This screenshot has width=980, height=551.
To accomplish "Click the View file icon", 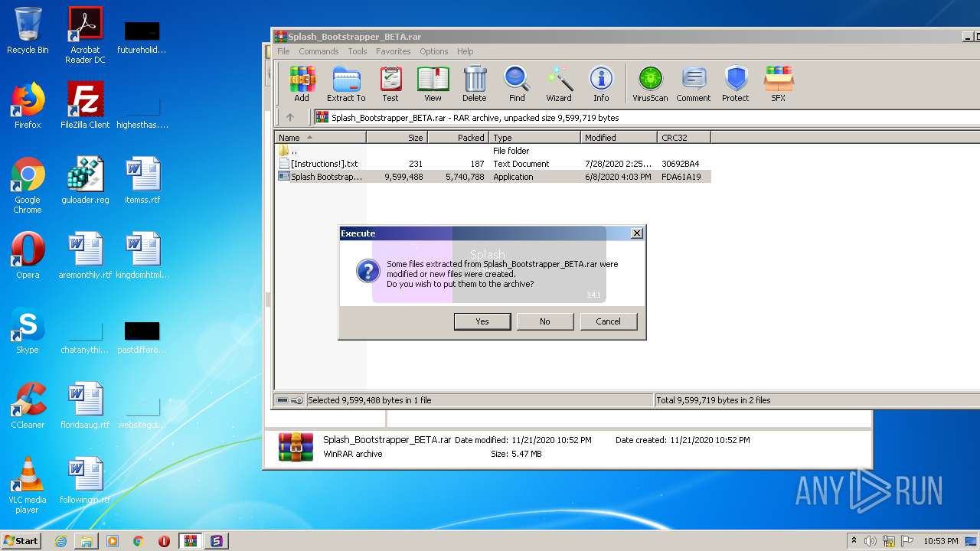I will pyautogui.click(x=433, y=84).
